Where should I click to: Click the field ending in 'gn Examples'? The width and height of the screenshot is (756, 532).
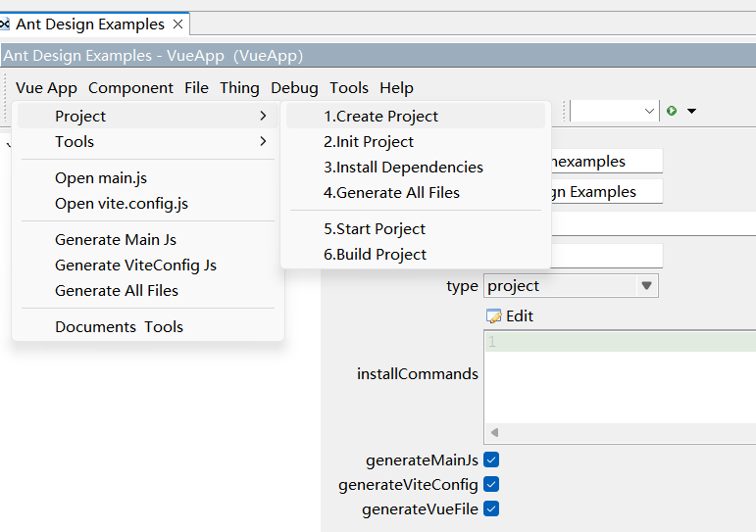tap(607, 191)
